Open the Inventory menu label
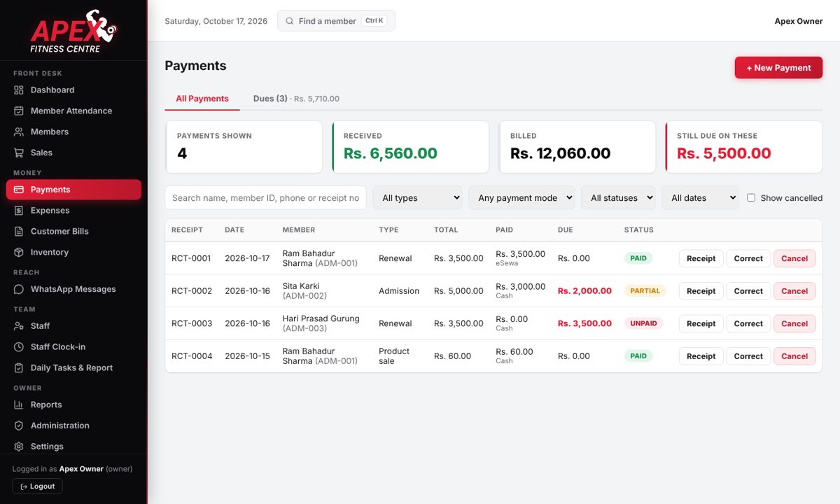 pos(50,253)
